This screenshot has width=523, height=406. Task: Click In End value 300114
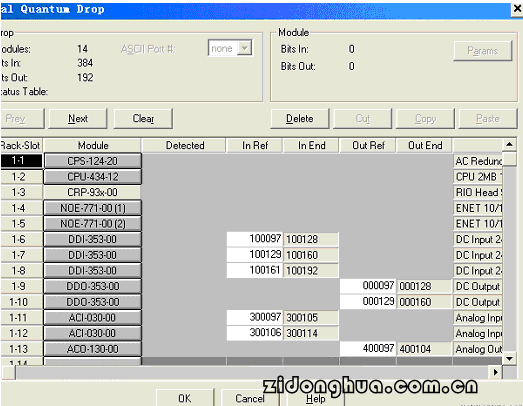pos(311,333)
